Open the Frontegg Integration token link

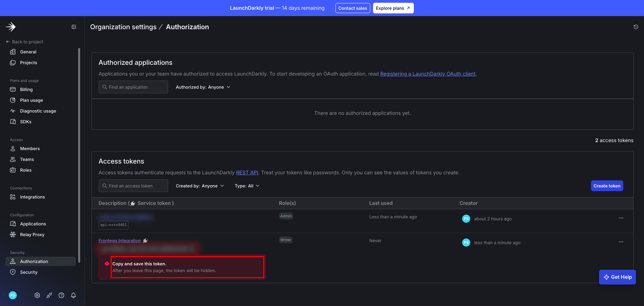pos(120,241)
